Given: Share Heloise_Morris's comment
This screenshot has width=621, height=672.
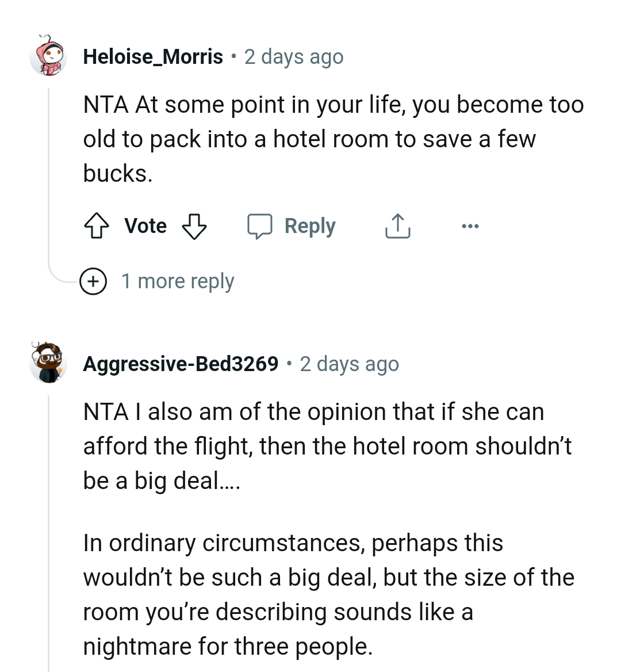Looking at the screenshot, I should coord(397,226).
